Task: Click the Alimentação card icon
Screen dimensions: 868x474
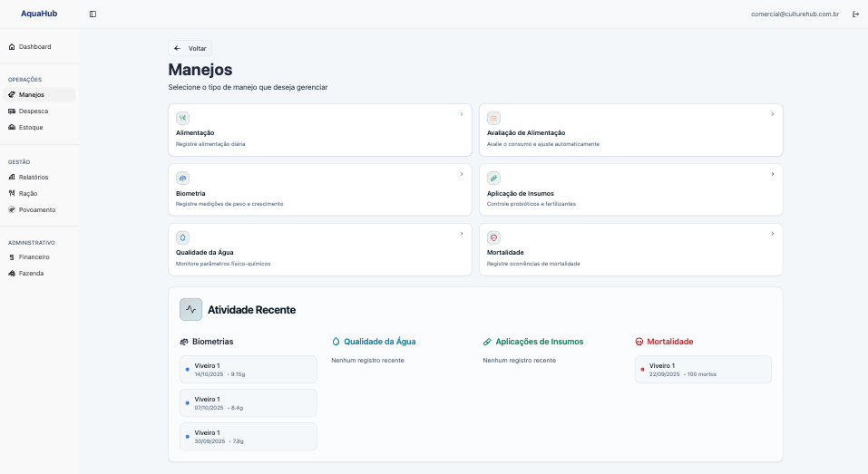Action: (x=182, y=118)
